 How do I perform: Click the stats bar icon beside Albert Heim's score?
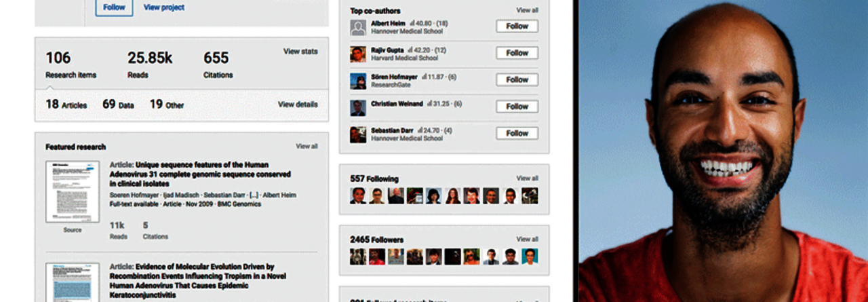tap(412, 23)
